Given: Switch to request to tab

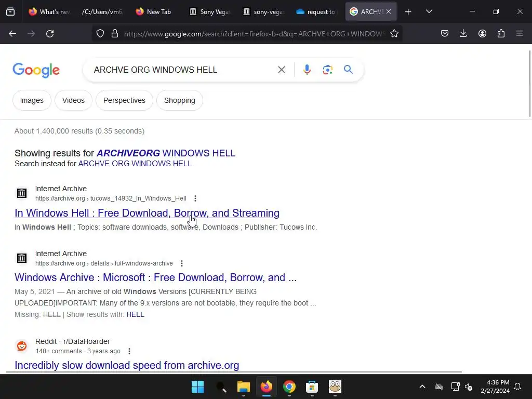Looking at the screenshot, I should (317, 12).
